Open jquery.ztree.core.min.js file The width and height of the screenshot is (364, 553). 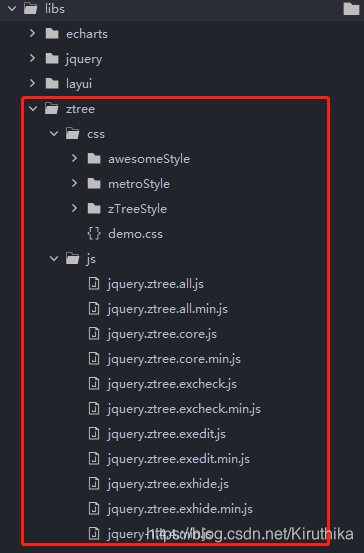pos(174,359)
